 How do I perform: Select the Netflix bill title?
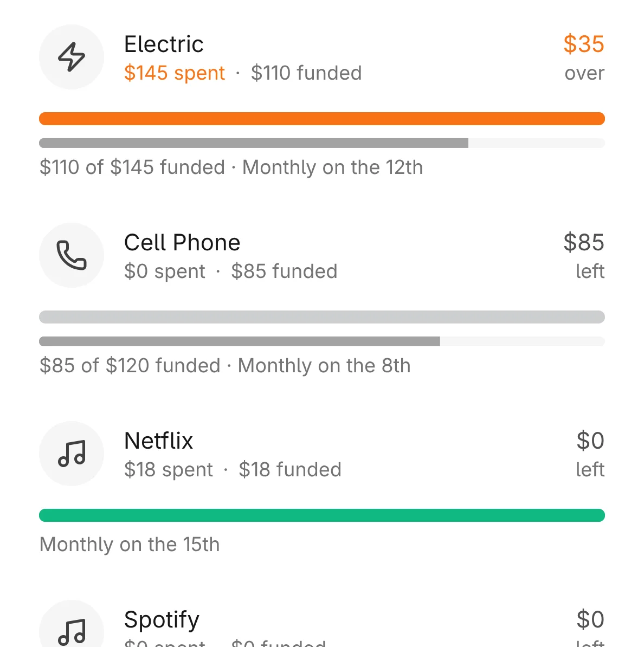(158, 441)
